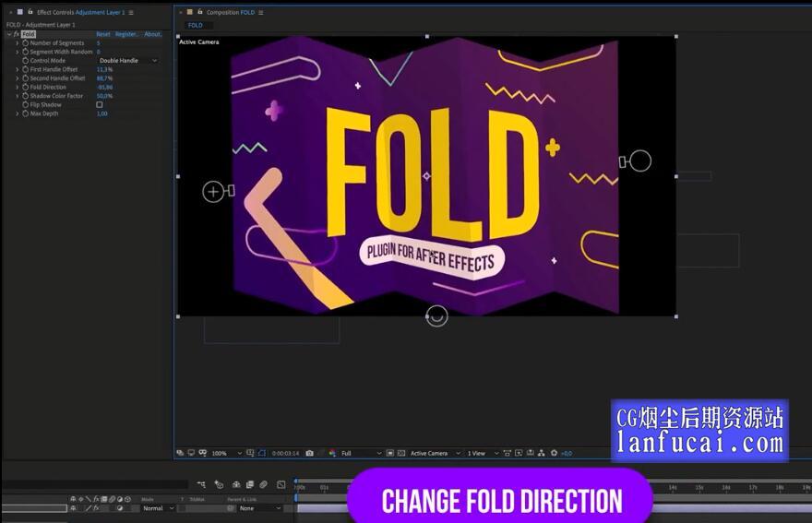
Task: Open the Normal blending mode dropdown
Action: (x=158, y=508)
